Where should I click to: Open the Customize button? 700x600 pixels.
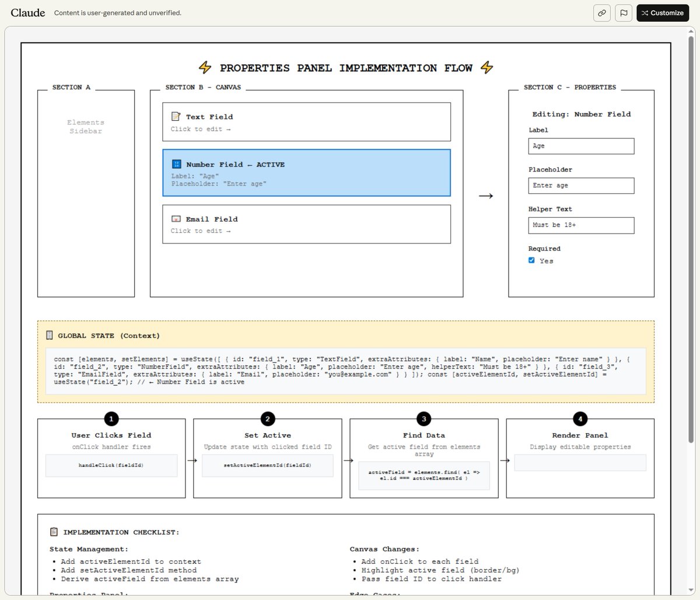tap(663, 13)
